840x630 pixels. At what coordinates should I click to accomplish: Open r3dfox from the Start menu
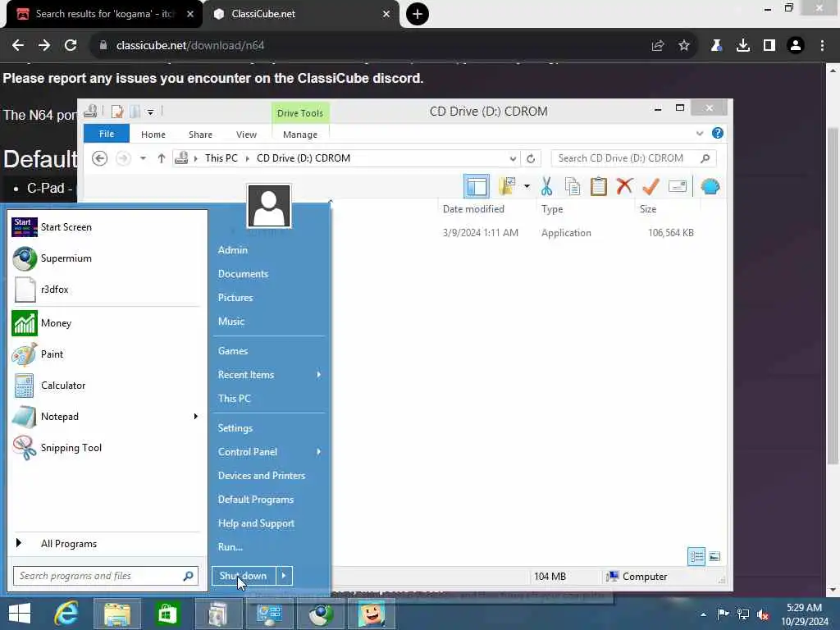point(54,290)
